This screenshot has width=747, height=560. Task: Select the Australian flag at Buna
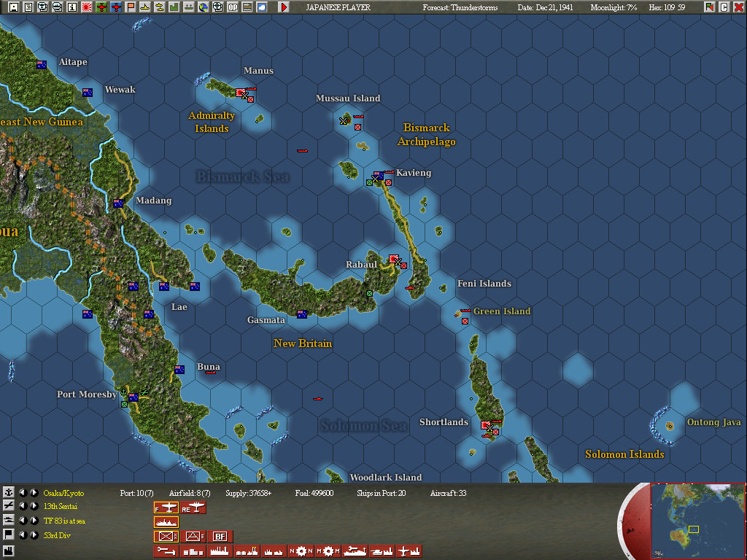pos(179,370)
